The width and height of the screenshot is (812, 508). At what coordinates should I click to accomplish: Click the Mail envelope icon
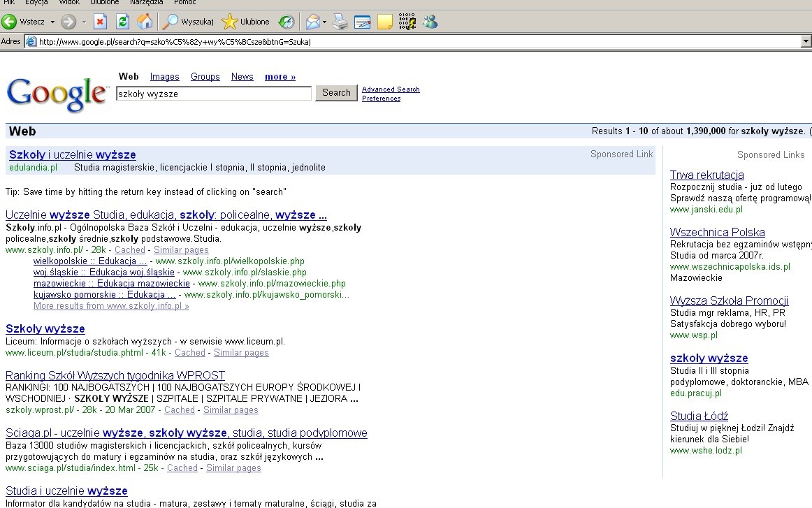point(313,22)
